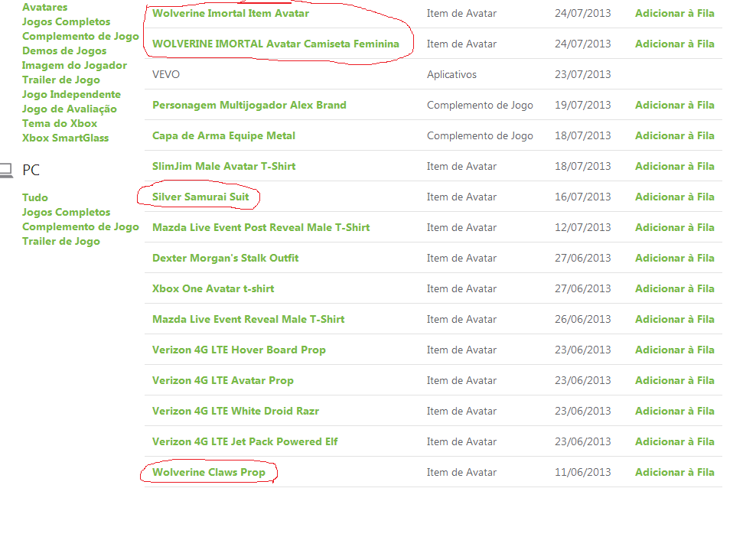Click date 26/06/2013 in Mazda Reveal row
This screenshot has width=756, height=537.
click(583, 319)
